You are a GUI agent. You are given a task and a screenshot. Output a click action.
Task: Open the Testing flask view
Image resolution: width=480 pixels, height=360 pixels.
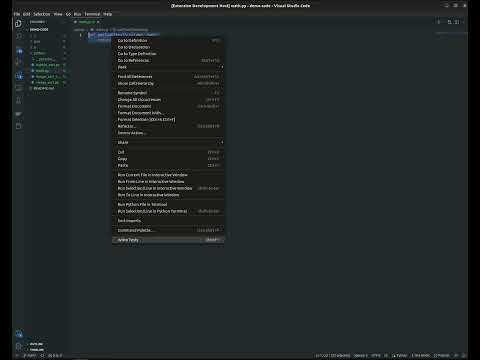(x=19, y=100)
